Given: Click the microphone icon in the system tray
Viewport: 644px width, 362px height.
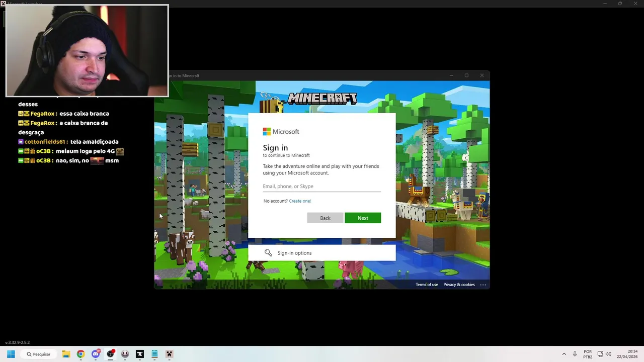Looking at the screenshot, I should click(x=575, y=354).
